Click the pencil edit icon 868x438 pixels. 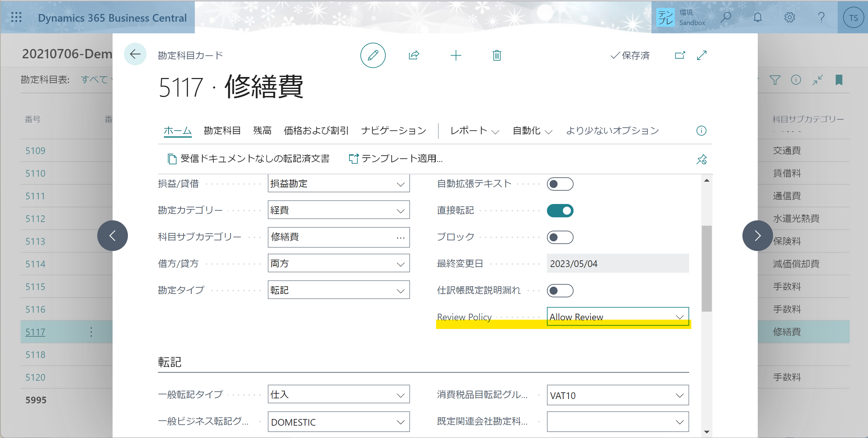click(373, 55)
